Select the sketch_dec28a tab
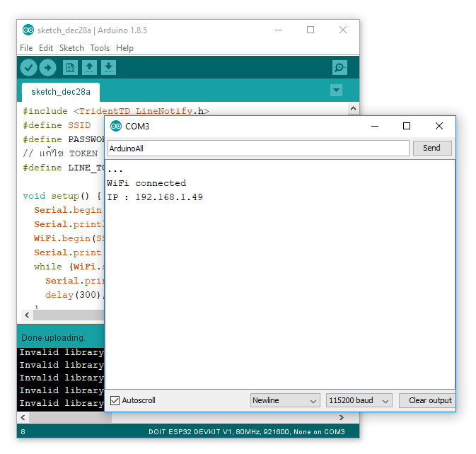Screen dimensions: 476x454 [x=61, y=92]
